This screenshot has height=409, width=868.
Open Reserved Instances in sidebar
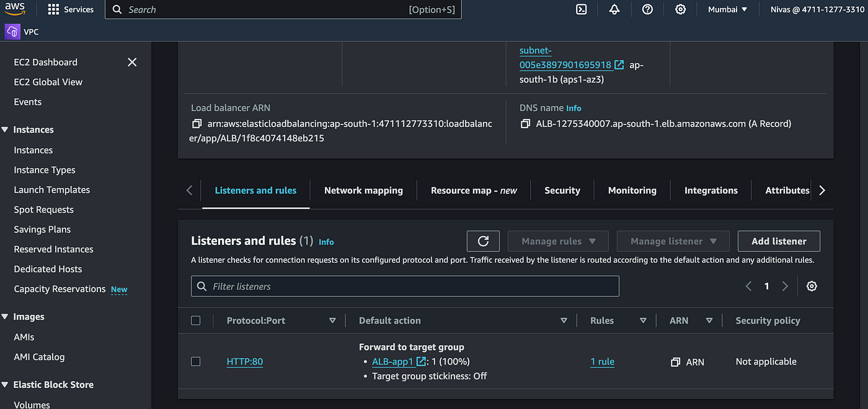[54, 249]
